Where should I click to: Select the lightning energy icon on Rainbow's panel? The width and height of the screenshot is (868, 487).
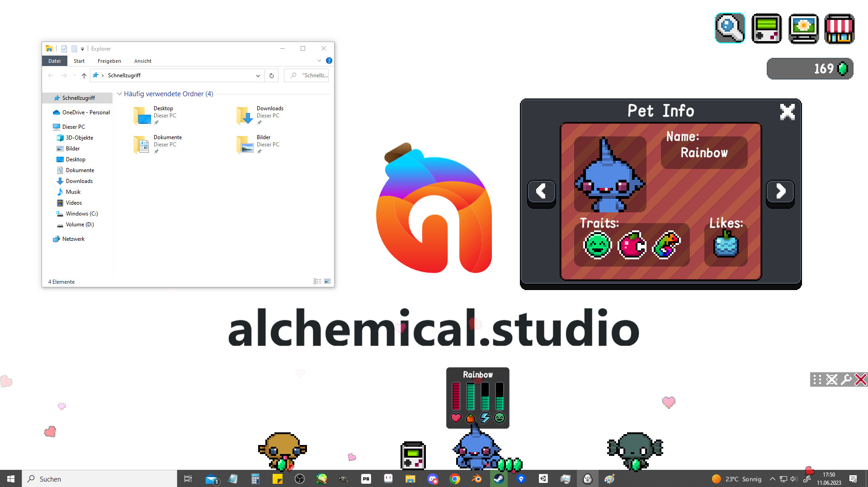pyautogui.click(x=485, y=419)
